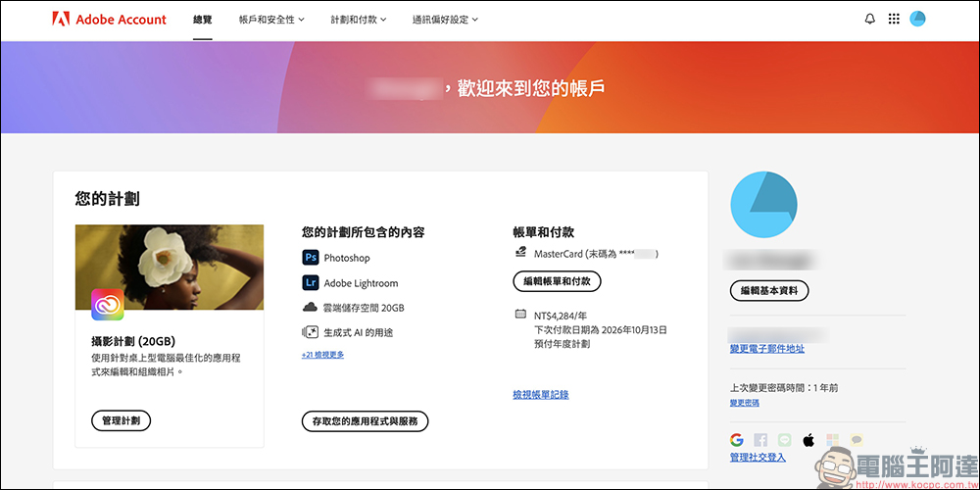Click the 編輯帳單和付款 button

pyautogui.click(x=557, y=281)
